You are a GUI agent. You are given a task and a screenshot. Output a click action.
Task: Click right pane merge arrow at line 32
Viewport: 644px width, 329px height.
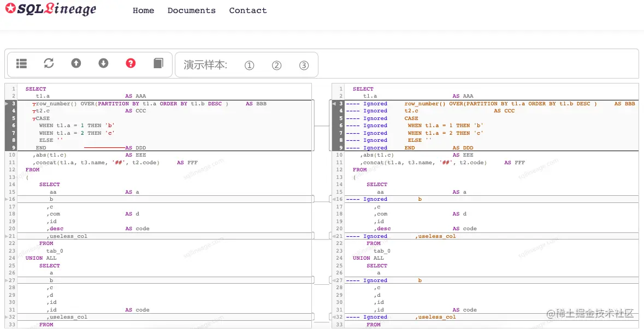(334, 316)
